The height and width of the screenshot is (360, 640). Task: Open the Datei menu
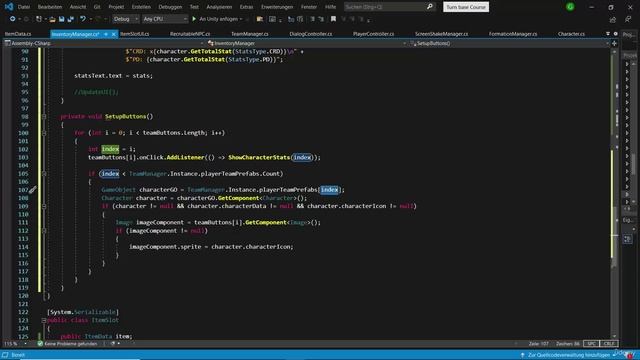[x=24, y=7]
